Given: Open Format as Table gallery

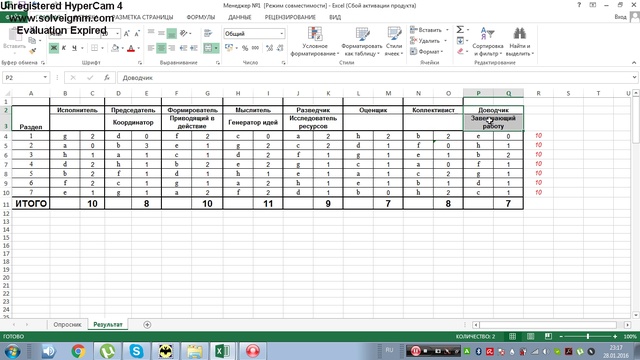Looking at the screenshot, I should pos(362,41).
